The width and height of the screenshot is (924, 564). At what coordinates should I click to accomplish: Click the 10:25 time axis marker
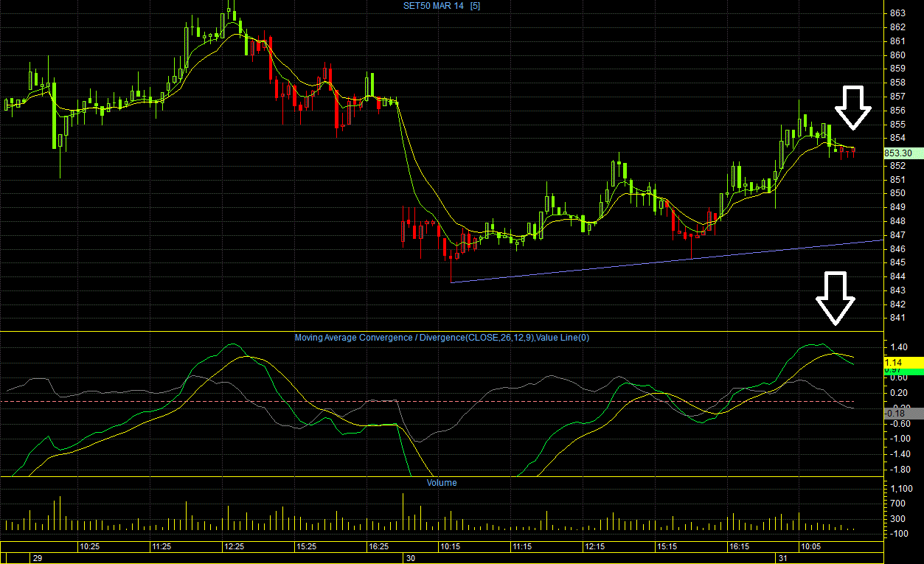[x=90, y=547]
